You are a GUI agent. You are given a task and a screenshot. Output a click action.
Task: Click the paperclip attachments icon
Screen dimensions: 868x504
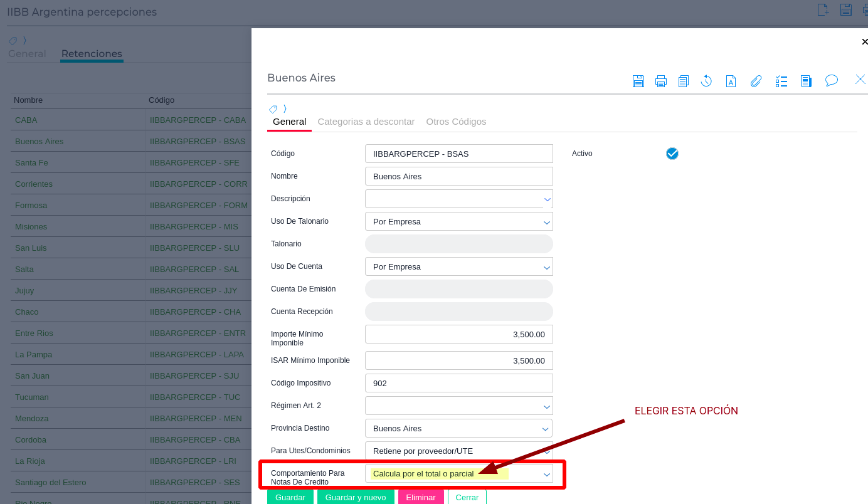pyautogui.click(x=756, y=81)
